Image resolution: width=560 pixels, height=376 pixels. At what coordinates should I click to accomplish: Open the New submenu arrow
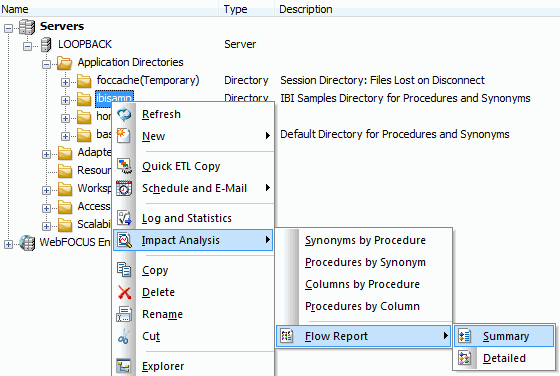click(268, 136)
